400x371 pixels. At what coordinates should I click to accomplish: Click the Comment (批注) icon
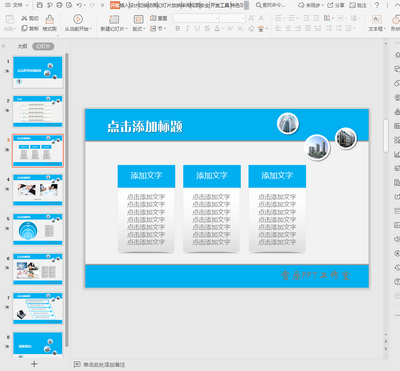click(352, 5)
